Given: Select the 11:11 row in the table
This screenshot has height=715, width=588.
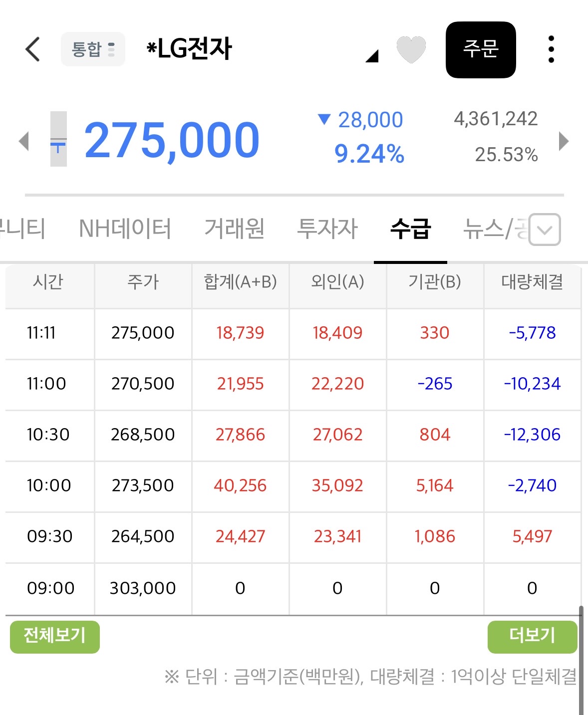Looking at the screenshot, I should (293, 333).
